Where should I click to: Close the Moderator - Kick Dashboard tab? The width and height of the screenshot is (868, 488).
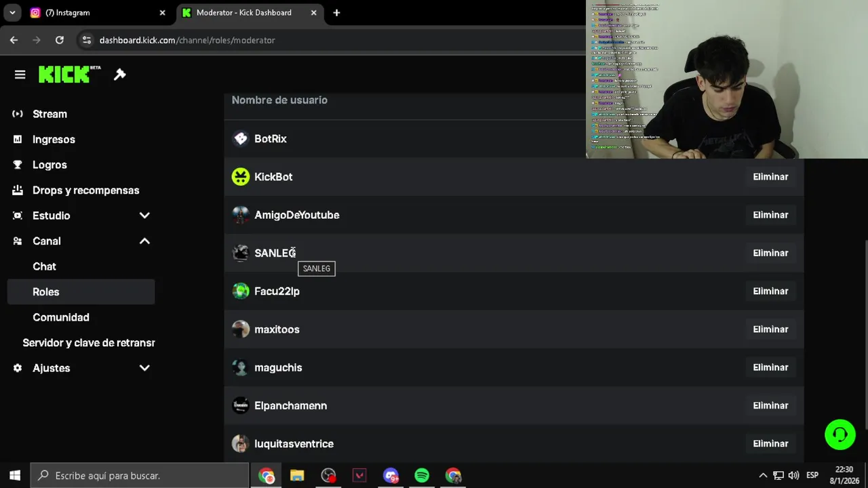pos(313,13)
